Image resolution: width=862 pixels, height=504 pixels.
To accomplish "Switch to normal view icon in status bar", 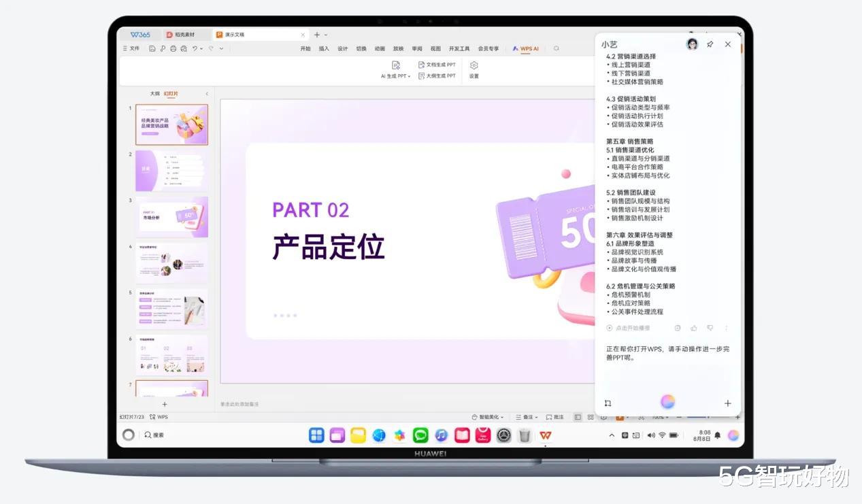I will 578,417.
